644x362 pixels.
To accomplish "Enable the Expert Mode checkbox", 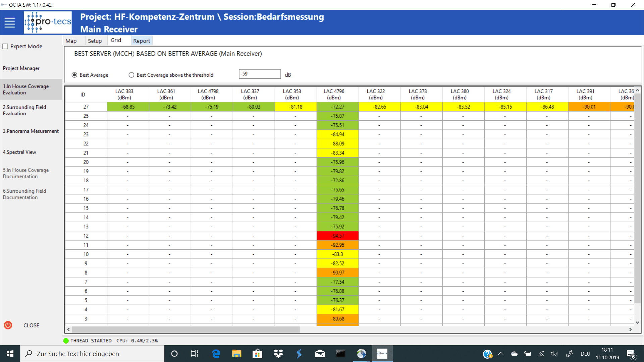I will coord(5,46).
